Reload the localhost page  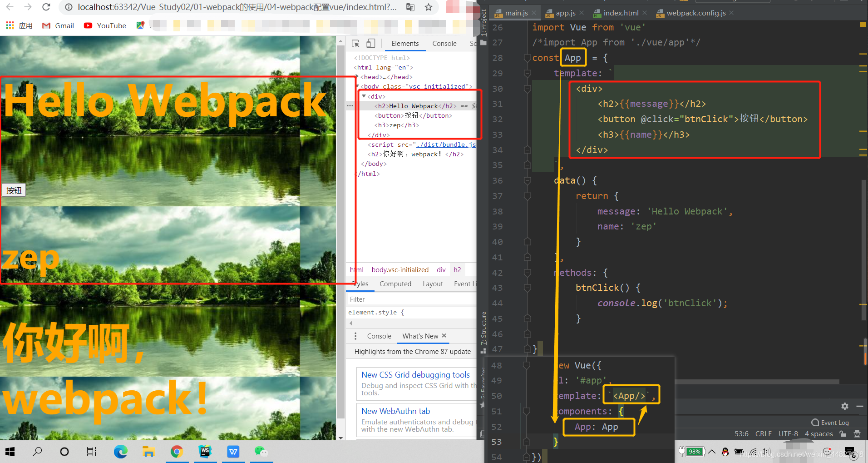(46, 7)
